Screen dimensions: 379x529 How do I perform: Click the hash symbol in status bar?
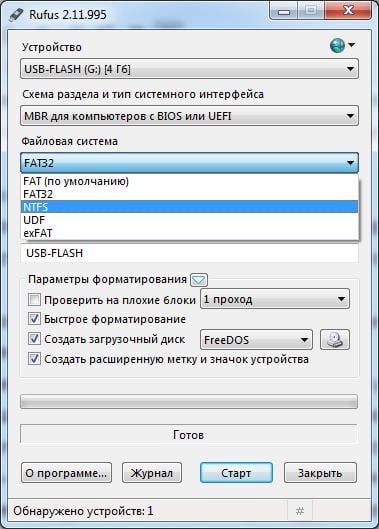(300, 511)
